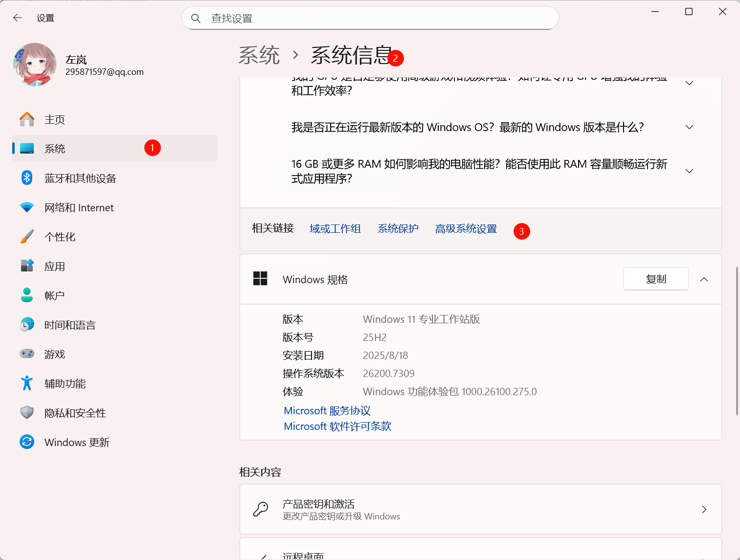This screenshot has width=740, height=560.
Task: Open Network and Internet wifi icon
Action: 27,207
